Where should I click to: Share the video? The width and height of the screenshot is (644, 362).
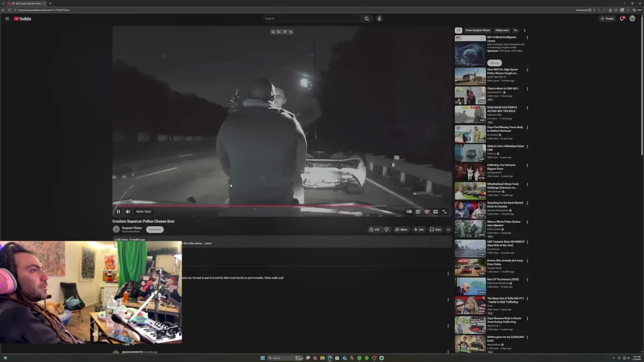coord(401,229)
